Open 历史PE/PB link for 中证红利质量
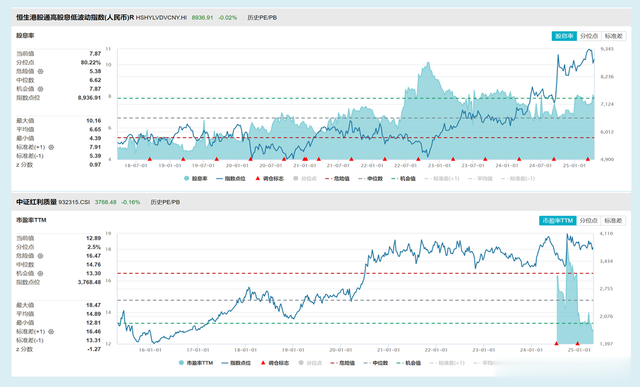 click(x=165, y=202)
